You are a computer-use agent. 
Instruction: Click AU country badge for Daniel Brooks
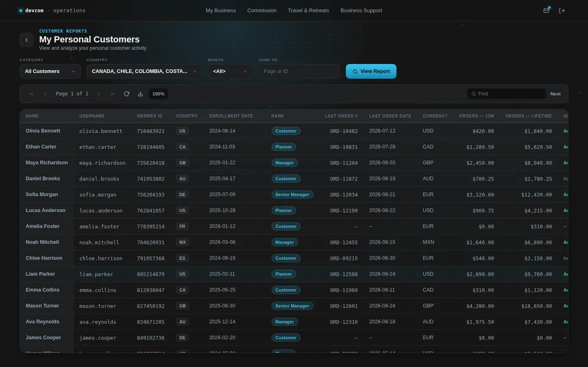(x=182, y=179)
